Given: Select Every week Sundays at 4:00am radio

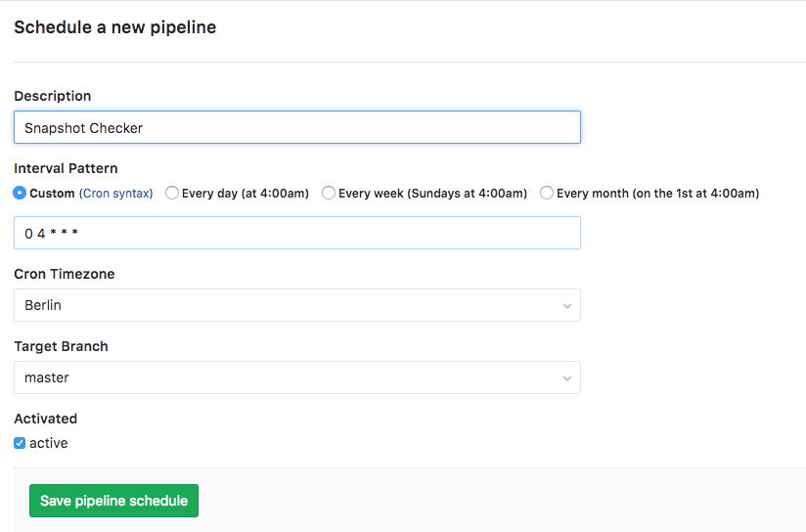Looking at the screenshot, I should [x=329, y=194].
